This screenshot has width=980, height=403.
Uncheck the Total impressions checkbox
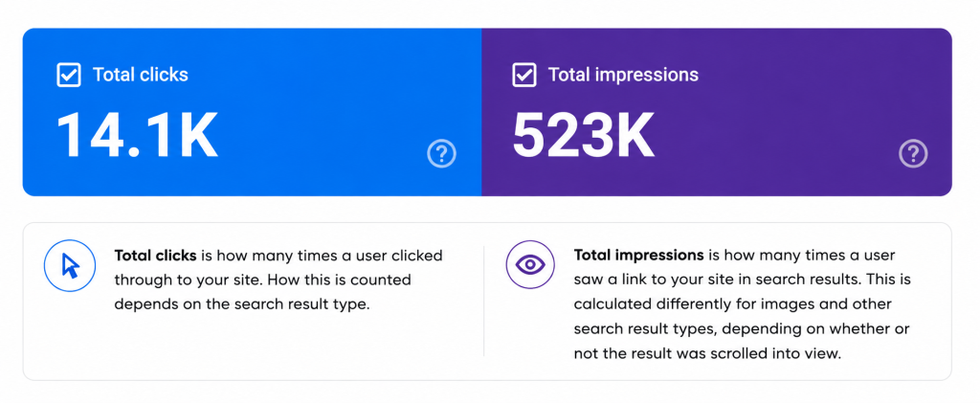tap(523, 75)
